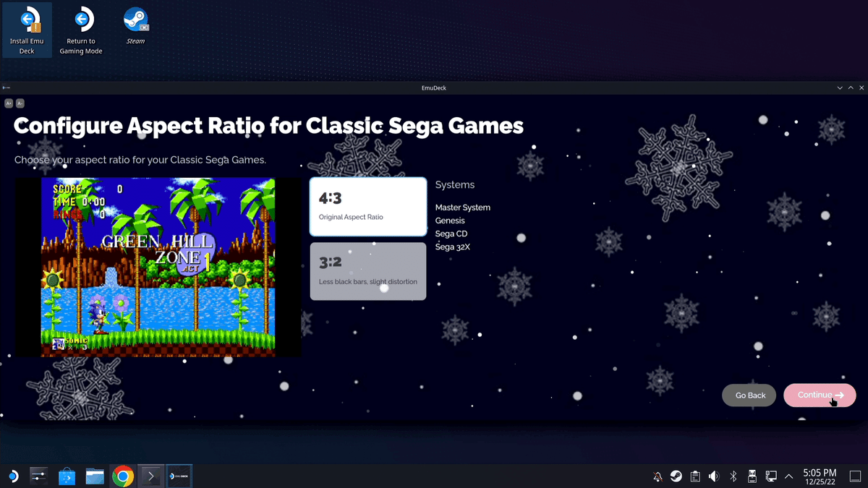868x488 pixels.
Task: Click the muted notifications bell tray icon
Action: pos(658,476)
